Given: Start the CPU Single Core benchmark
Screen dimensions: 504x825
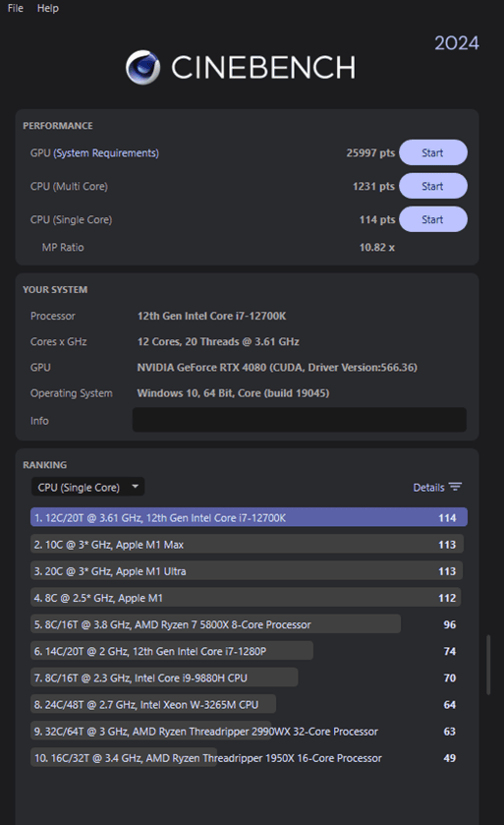Looking at the screenshot, I should pos(433,219).
